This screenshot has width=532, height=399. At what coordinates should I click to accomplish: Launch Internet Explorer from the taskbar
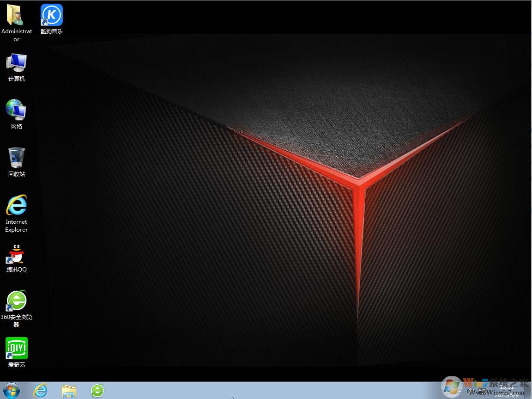(41, 391)
